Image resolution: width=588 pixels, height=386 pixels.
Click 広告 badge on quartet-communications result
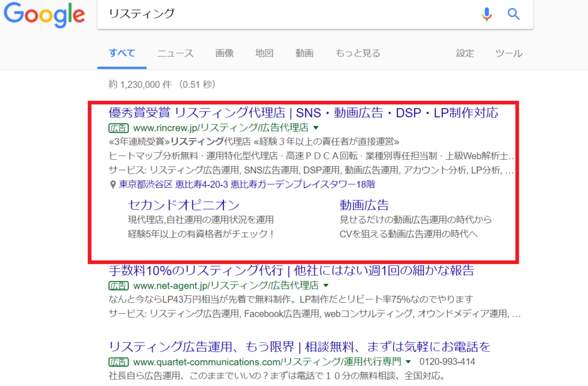point(118,362)
